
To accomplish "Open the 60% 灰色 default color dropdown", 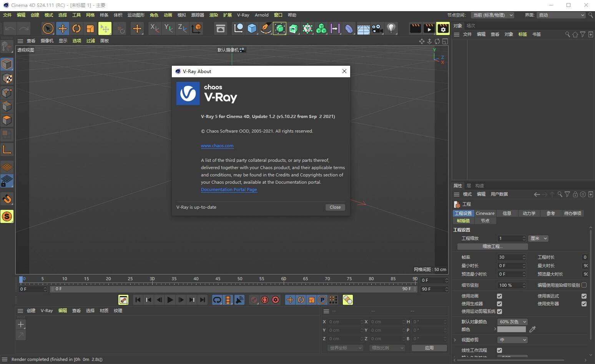I will click(x=512, y=322).
